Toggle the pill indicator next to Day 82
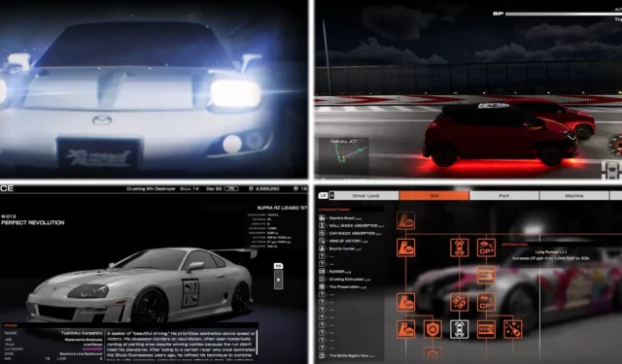 [x=231, y=188]
